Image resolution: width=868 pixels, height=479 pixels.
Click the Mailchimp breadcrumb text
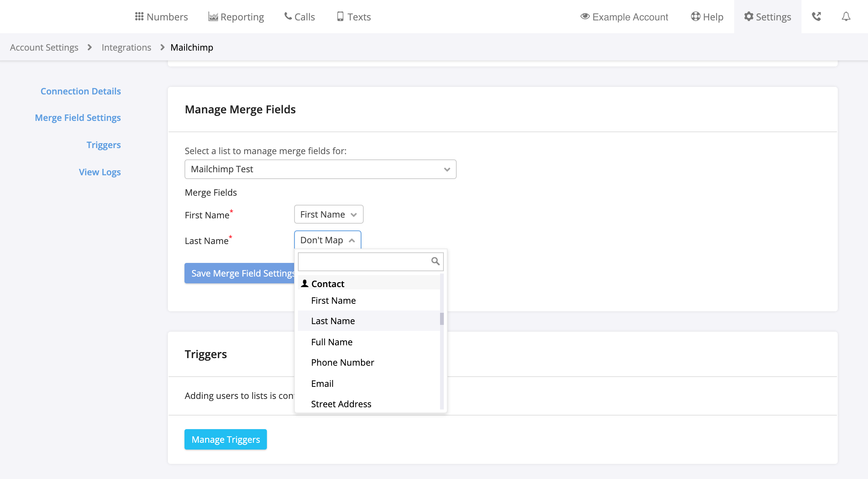192,47
